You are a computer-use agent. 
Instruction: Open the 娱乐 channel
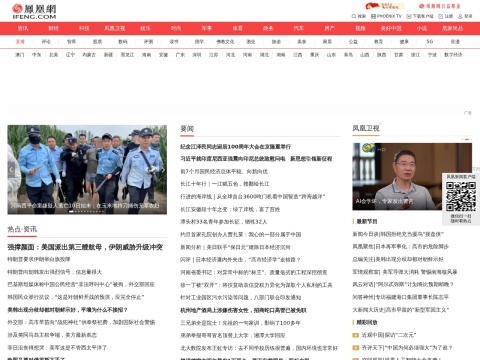click(145, 28)
